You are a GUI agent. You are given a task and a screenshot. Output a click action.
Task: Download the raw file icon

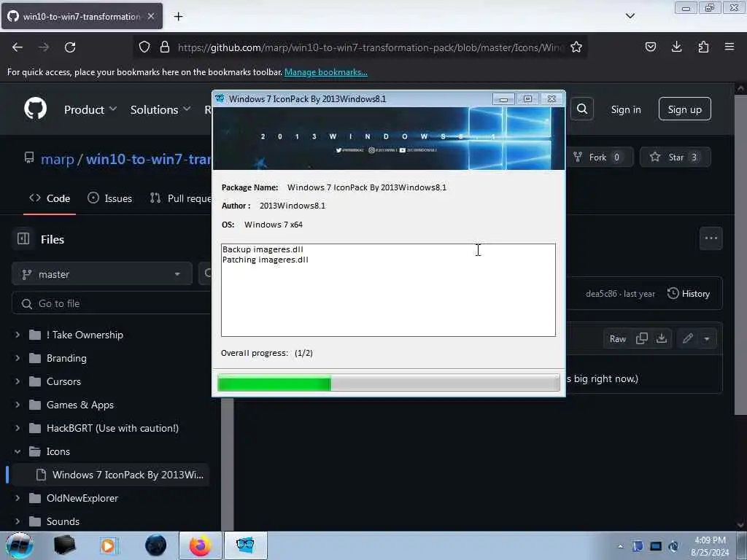coord(662,338)
